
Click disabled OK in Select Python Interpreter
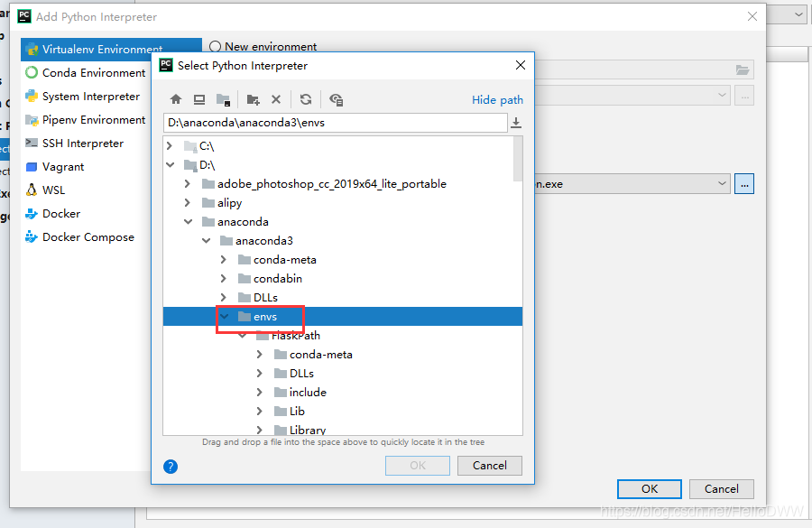point(418,466)
